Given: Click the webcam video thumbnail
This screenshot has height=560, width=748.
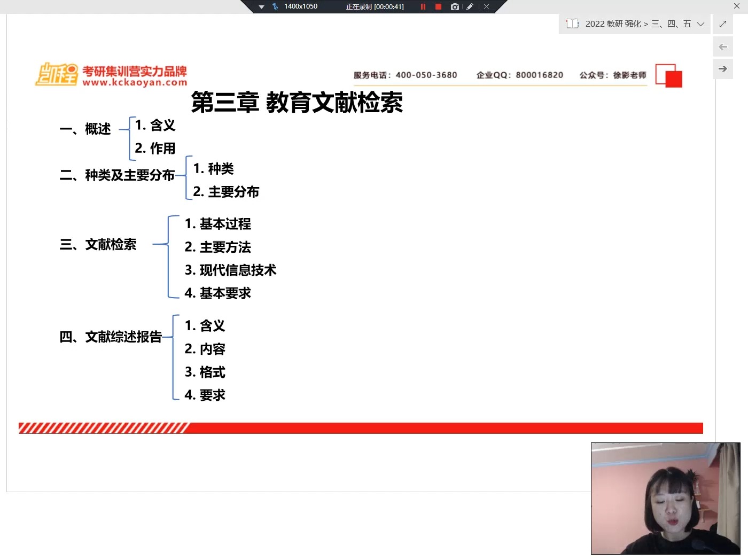Looking at the screenshot, I should [666, 499].
